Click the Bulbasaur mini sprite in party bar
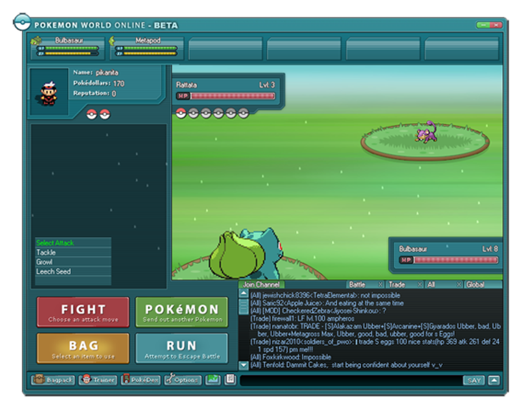 pos(36,41)
